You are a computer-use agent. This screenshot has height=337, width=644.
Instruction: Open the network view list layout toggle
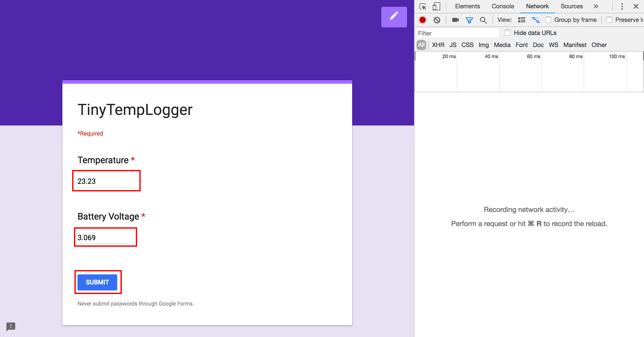click(522, 20)
